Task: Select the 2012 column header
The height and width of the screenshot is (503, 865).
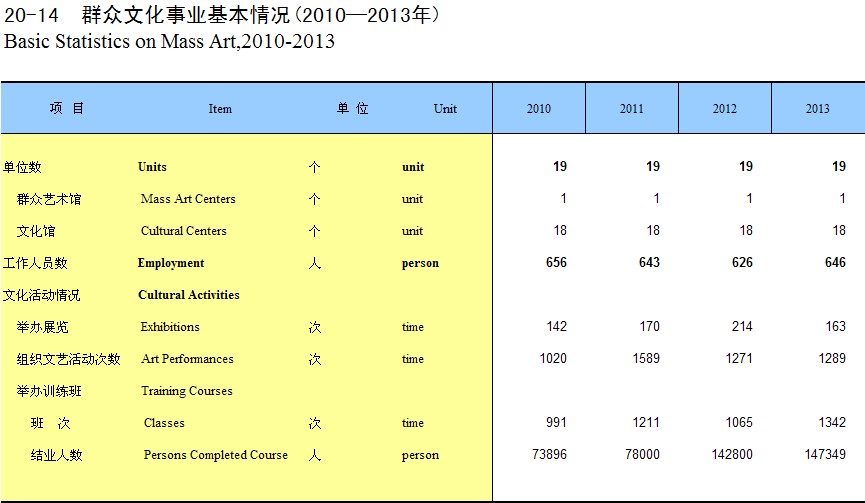Action: [x=724, y=109]
